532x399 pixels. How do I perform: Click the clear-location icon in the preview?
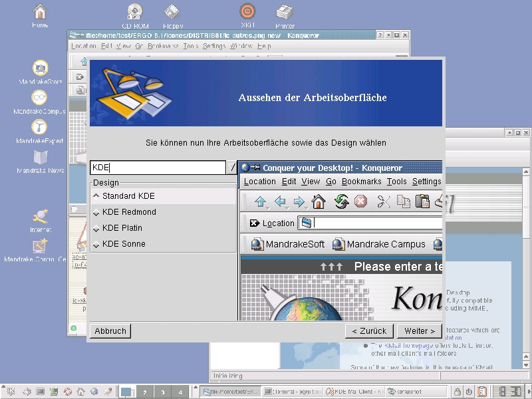pyautogui.click(x=255, y=223)
